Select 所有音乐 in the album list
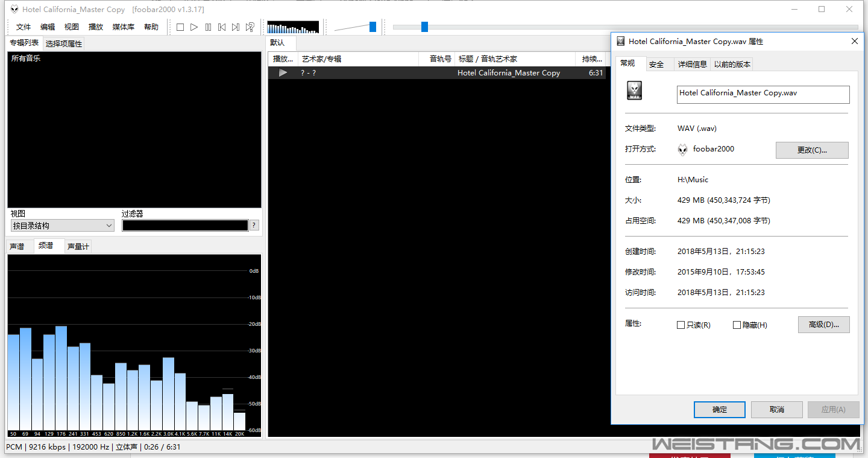 [x=26, y=59]
